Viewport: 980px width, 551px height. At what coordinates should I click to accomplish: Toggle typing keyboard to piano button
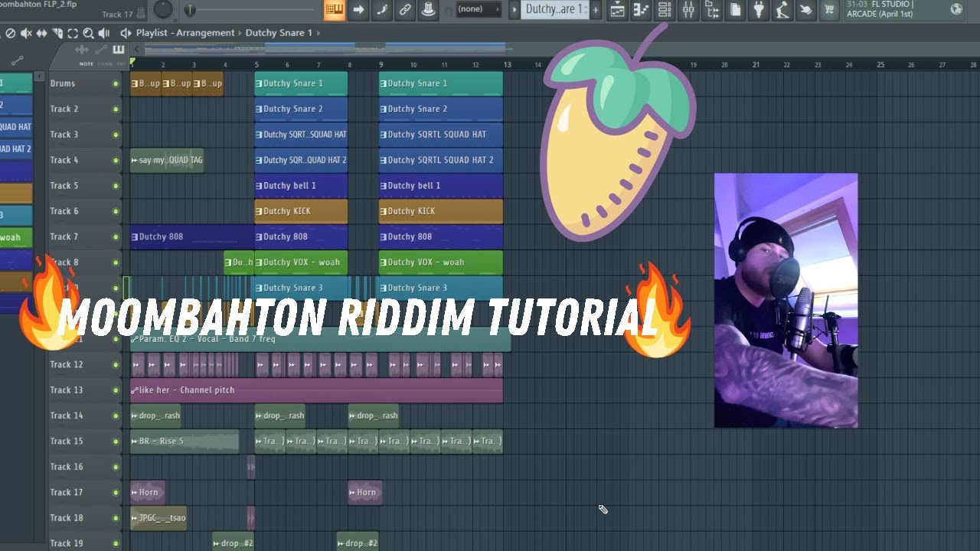(335, 10)
